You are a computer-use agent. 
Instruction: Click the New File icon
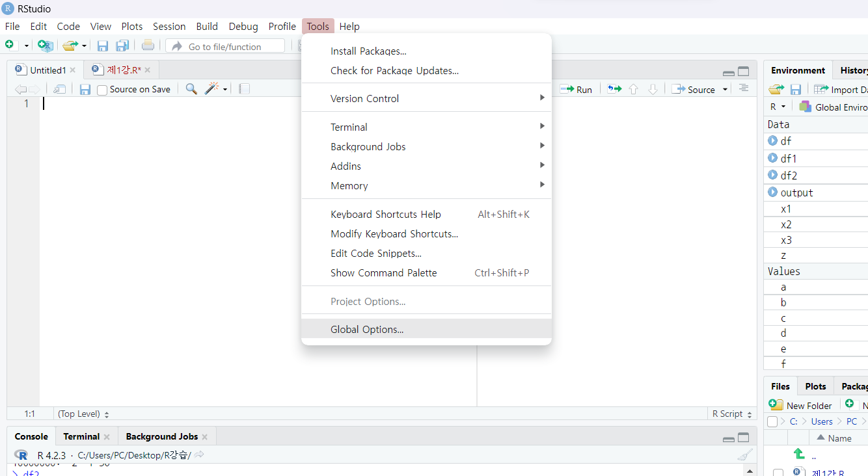[x=10, y=45]
